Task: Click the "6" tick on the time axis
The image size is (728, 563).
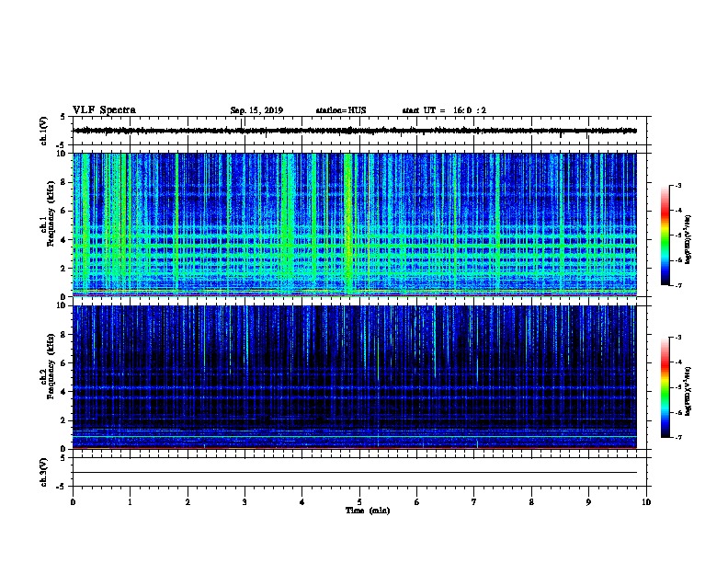Action: 416,502
